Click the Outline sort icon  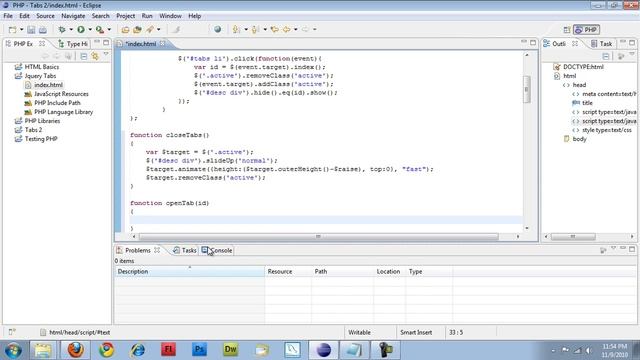(x=621, y=56)
